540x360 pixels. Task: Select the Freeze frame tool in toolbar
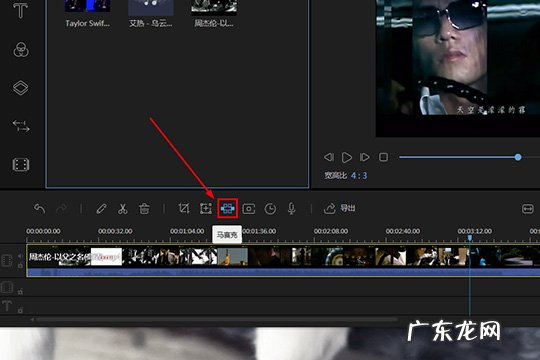point(249,209)
